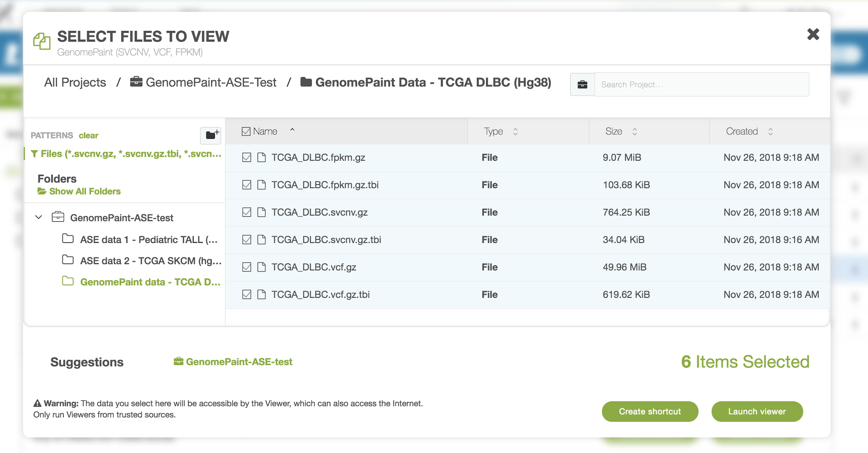Select the Files pattern filter entry

pos(126,154)
